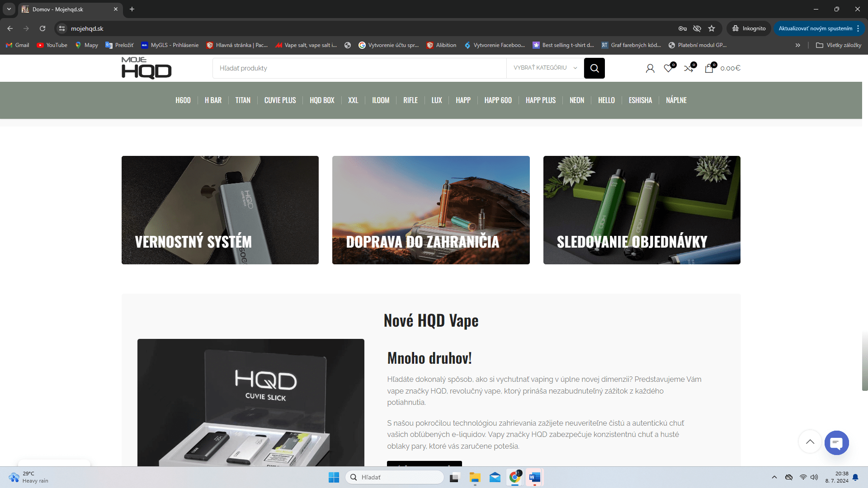Image resolution: width=868 pixels, height=488 pixels.
Task: Open site information icon beside URL
Action: tap(62, 28)
